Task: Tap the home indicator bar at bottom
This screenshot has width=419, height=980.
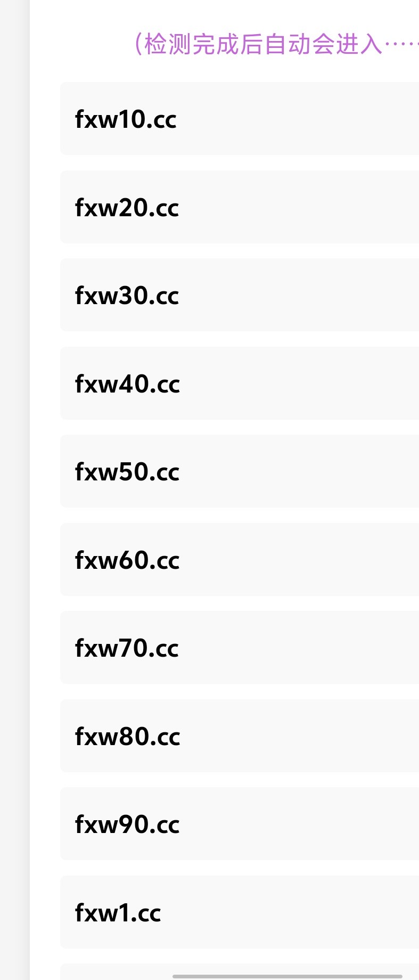Action: [x=287, y=976]
